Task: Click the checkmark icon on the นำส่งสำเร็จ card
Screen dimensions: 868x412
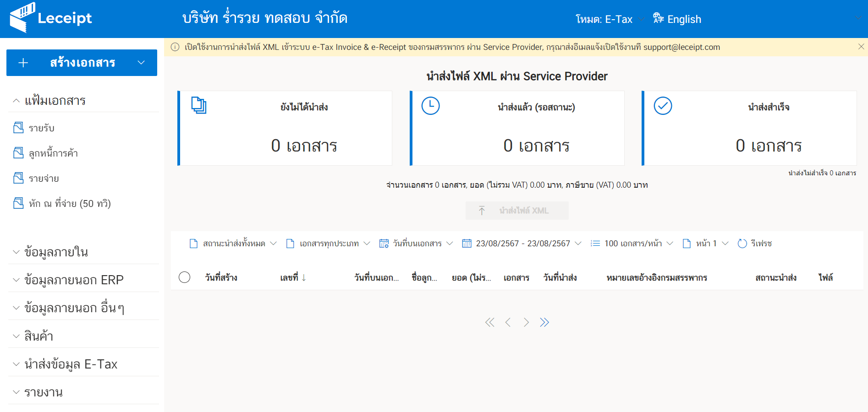Action: click(x=663, y=106)
